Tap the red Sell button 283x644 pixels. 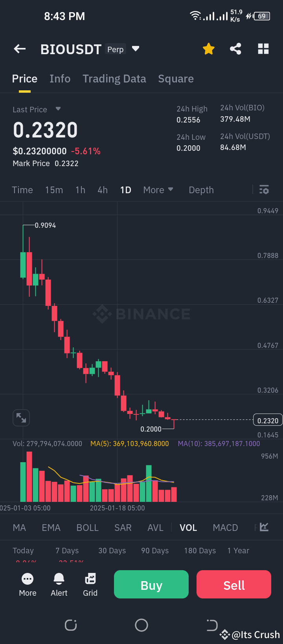[x=233, y=584]
